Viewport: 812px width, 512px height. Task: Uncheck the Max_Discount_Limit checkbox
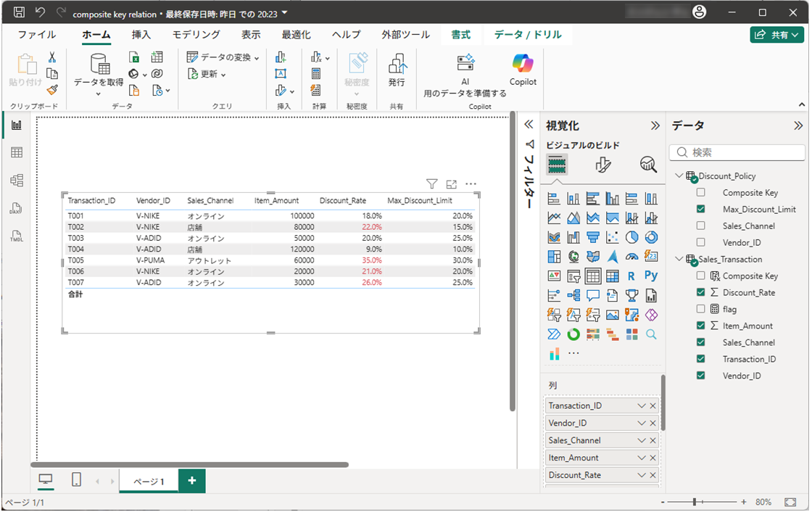coord(701,210)
